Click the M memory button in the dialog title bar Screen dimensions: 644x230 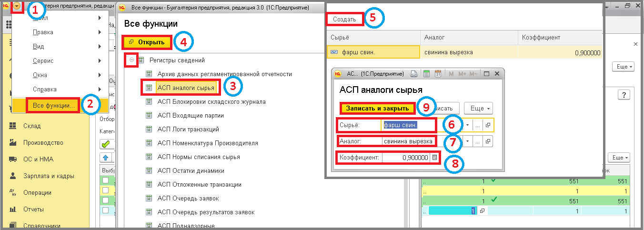tap(451, 74)
